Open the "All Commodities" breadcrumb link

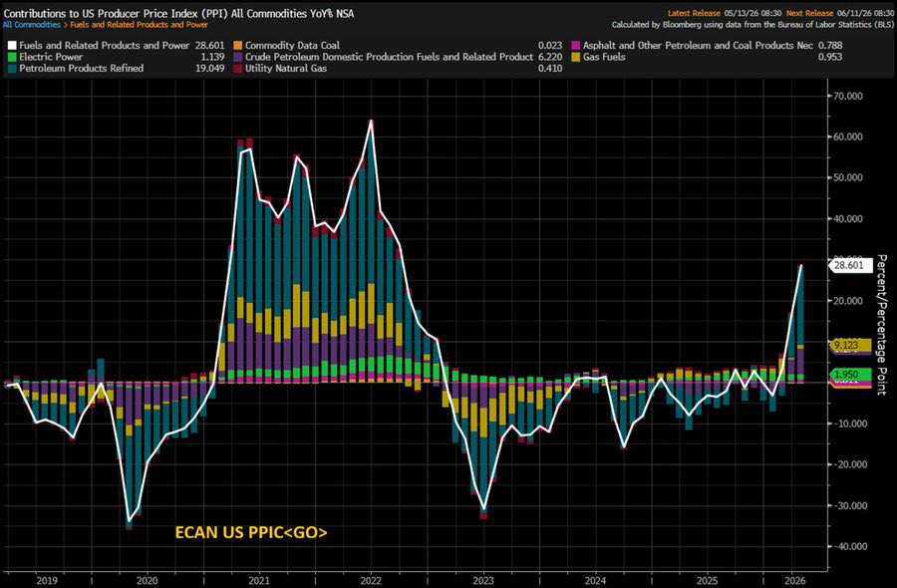pos(32,25)
